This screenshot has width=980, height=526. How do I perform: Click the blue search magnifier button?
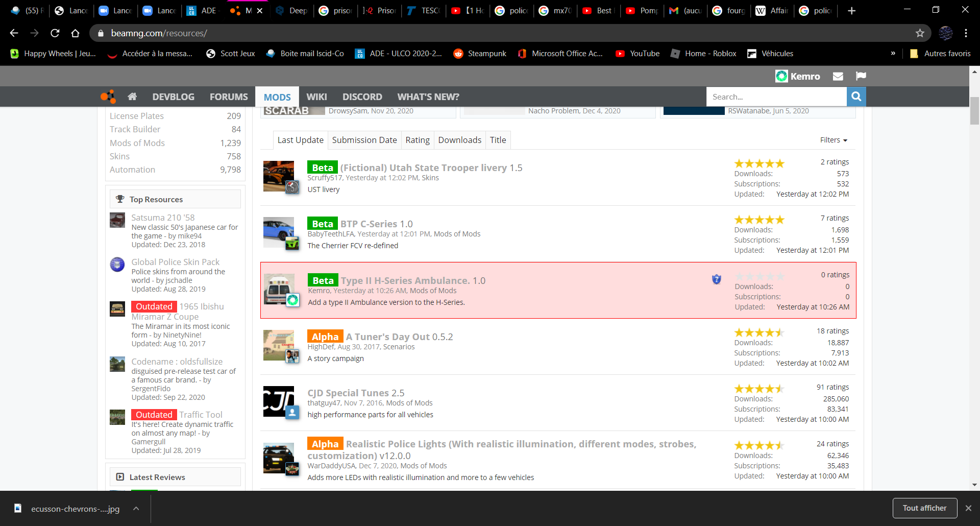click(856, 97)
